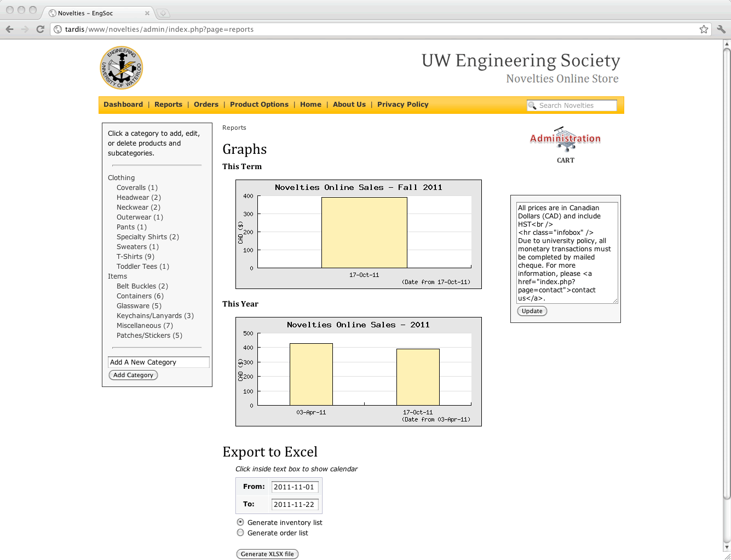
Task: Open Coveralls (1) subcategory
Action: tap(137, 188)
